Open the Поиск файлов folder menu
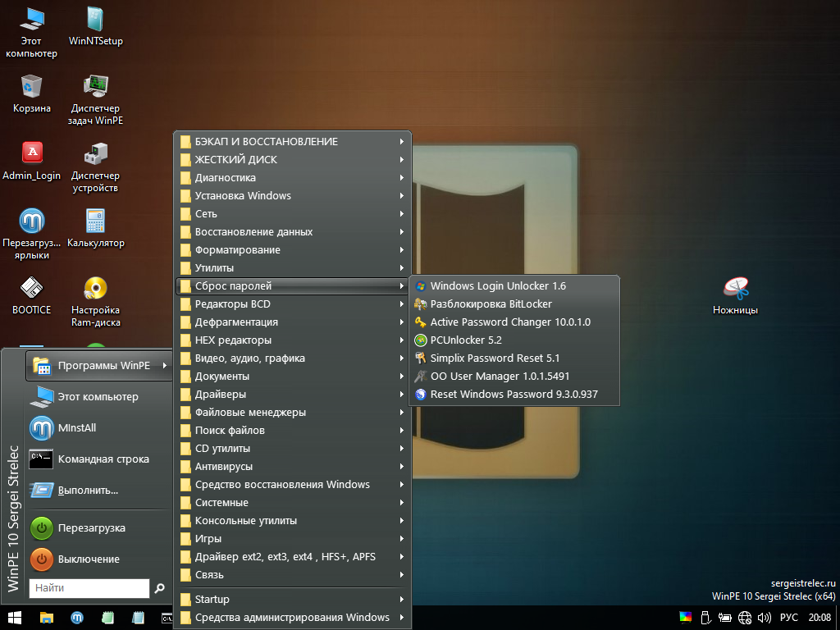Viewport: 840px width, 630px height. pos(293,430)
